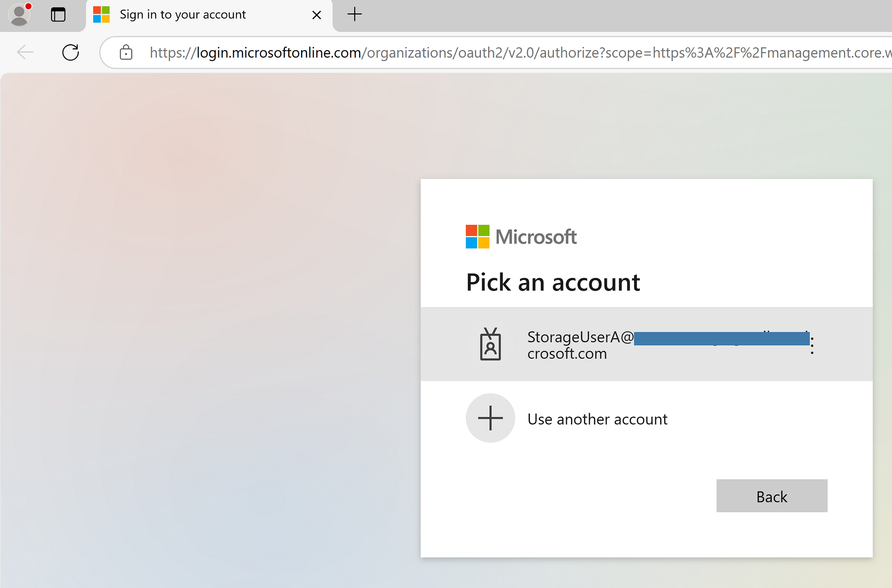
Task: Open StorageUserA account three-dot options menu
Action: [812, 345]
